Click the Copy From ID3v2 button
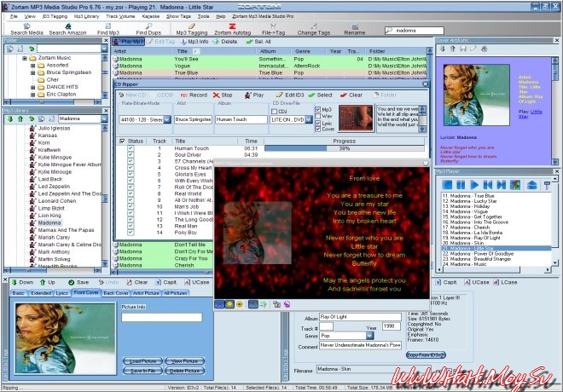Image resolution: width=563 pixels, height=392 pixels. (426, 355)
